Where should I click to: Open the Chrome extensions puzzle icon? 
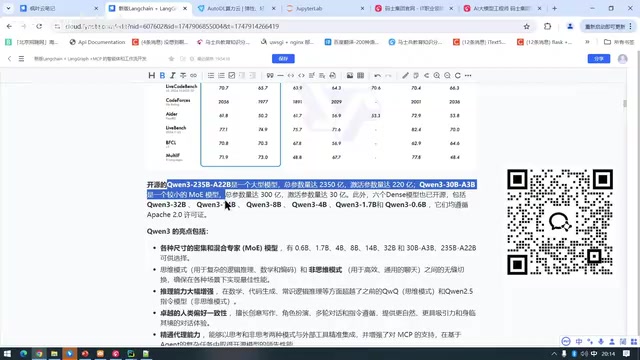pos(547,26)
